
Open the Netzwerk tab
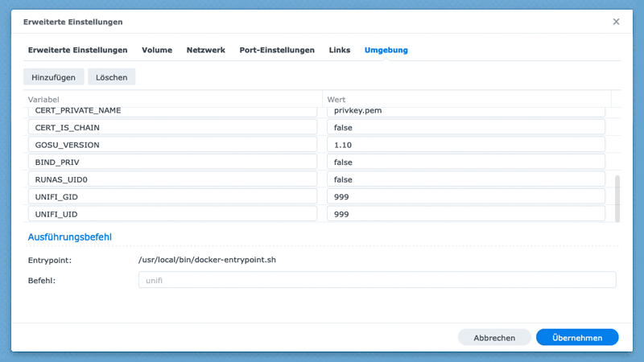[206, 50]
